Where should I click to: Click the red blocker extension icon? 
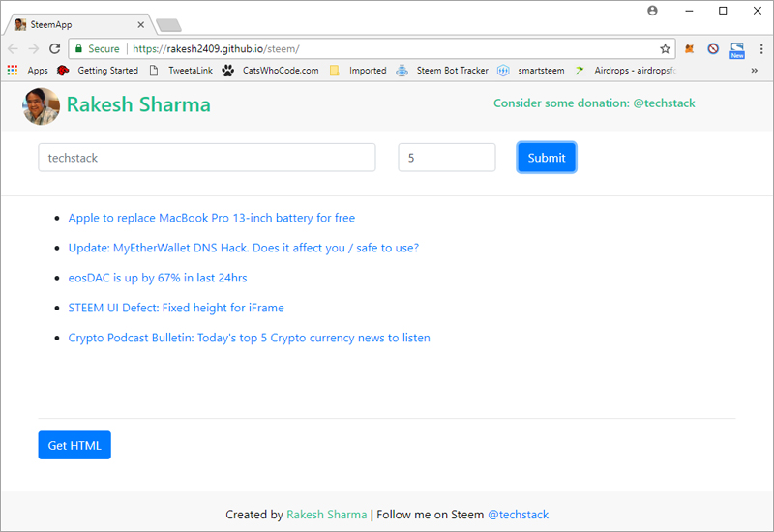(x=713, y=49)
